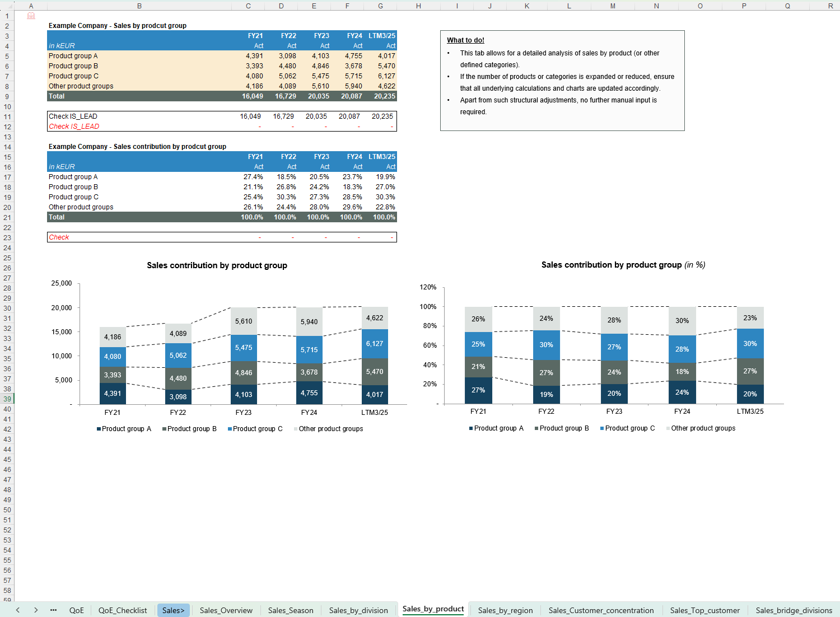Switch to the Sales_bridge_divisions sheet
Image resolution: width=840 pixels, height=617 pixels.
(x=794, y=610)
